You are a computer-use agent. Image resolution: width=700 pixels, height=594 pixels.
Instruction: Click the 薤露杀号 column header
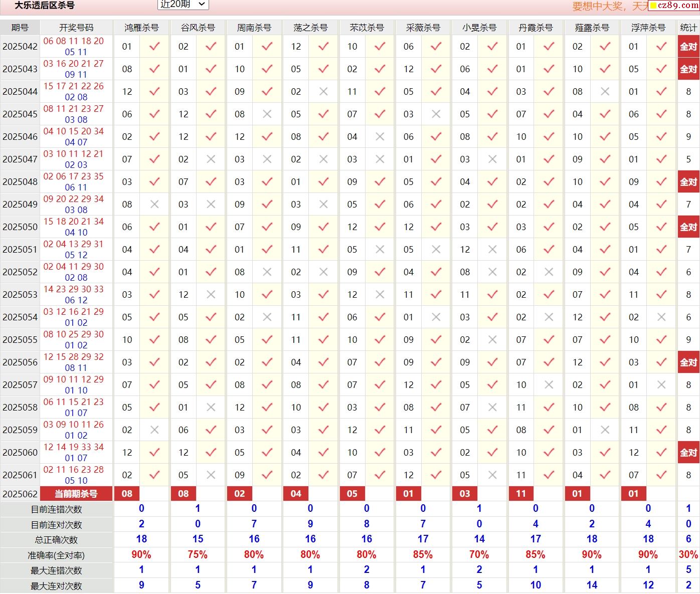[x=592, y=28]
